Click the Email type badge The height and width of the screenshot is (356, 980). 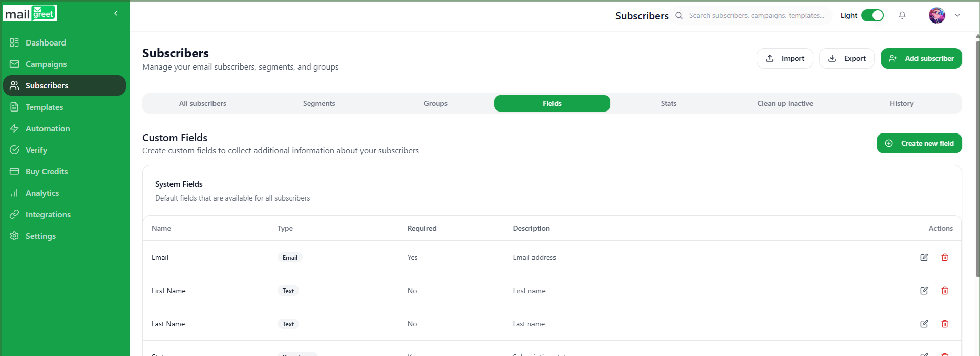pos(290,257)
